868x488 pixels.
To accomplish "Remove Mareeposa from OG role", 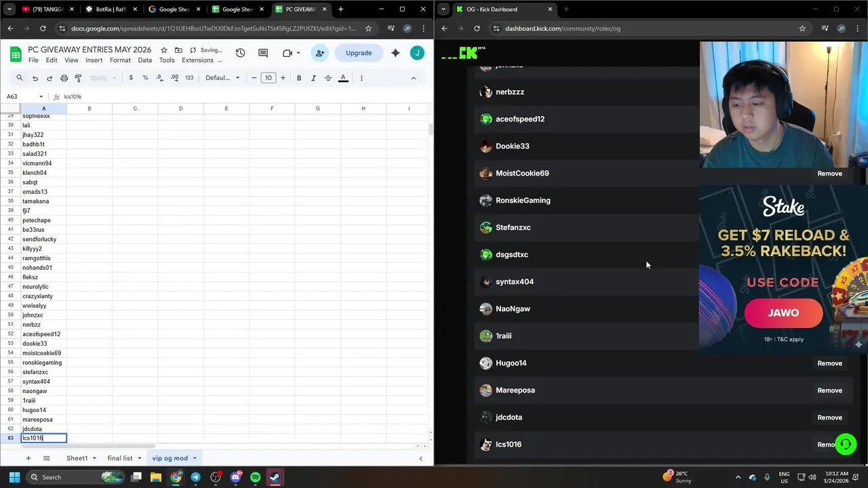I will 829,390.
